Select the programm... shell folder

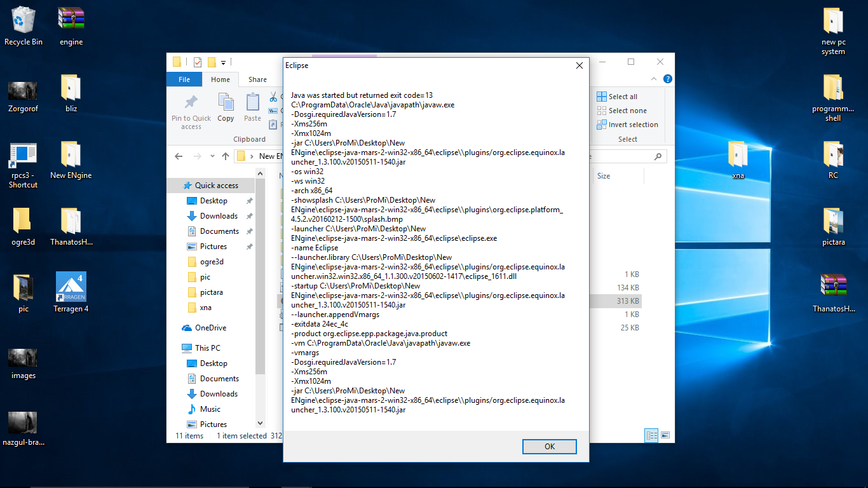[x=833, y=97]
